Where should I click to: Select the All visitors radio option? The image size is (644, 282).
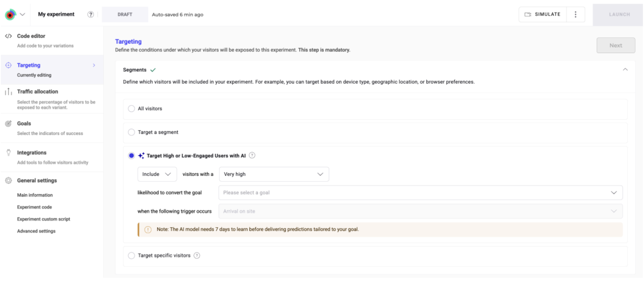131,109
